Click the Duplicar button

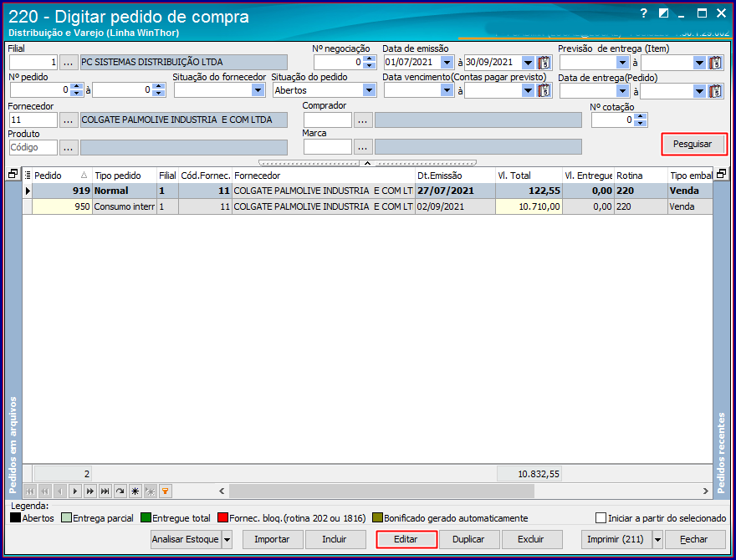[x=469, y=539]
